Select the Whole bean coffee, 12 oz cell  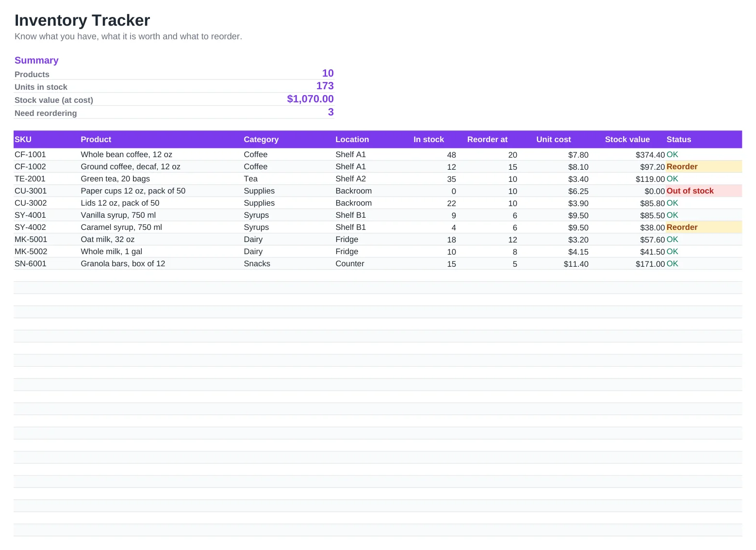click(127, 154)
